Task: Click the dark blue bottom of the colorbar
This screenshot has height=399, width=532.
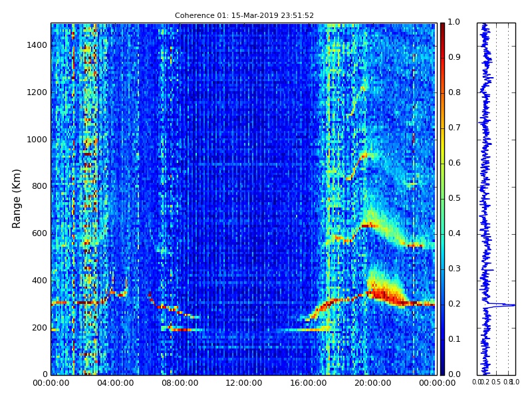Action: (442, 368)
